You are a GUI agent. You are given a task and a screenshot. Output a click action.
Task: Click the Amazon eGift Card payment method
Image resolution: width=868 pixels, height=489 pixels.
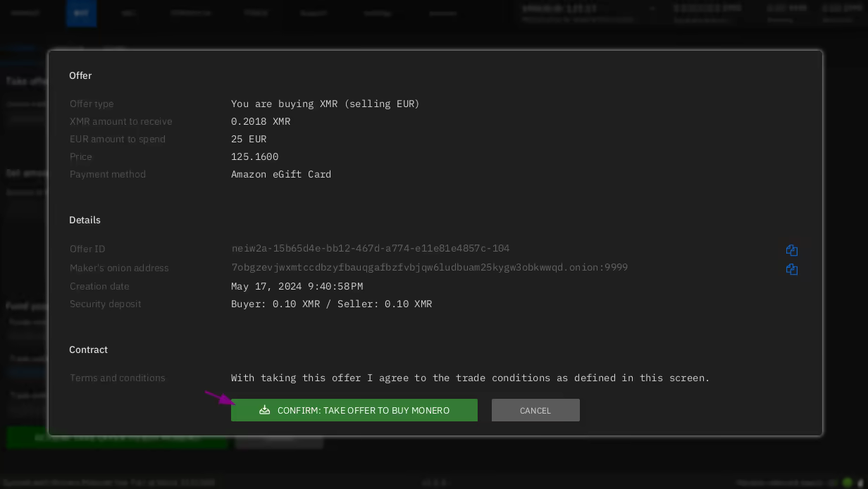click(x=280, y=174)
